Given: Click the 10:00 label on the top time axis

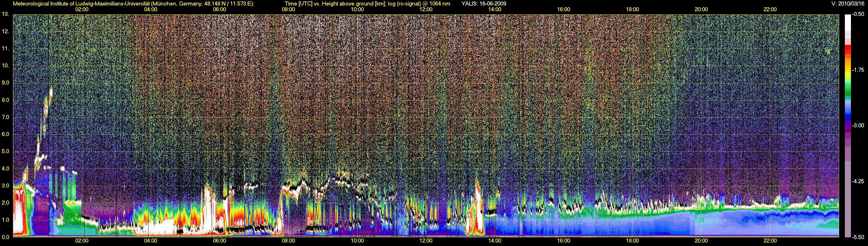Looking at the screenshot, I should click(357, 10).
